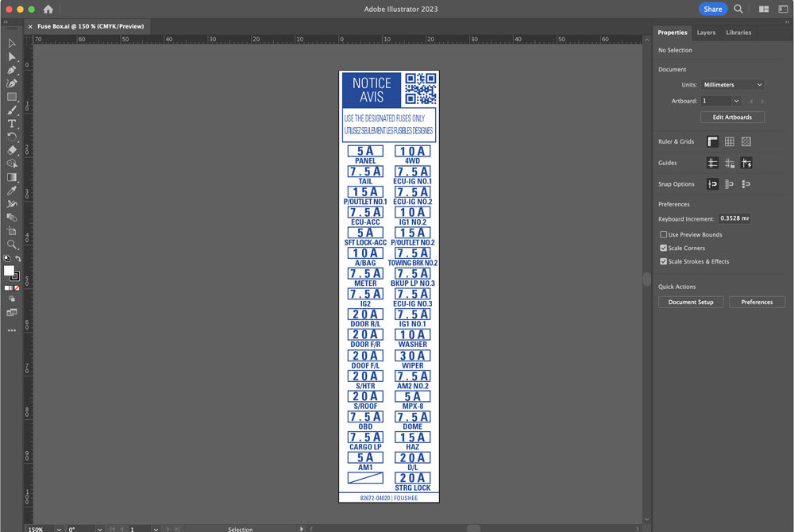This screenshot has height=532, width=794.
Task: Select the Eraser tool
Action: coord(12,150)
